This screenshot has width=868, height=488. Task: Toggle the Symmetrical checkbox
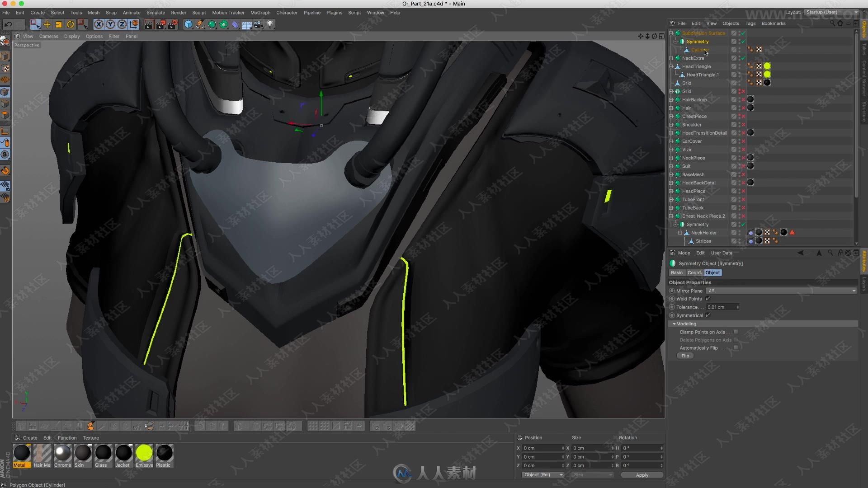coord(708,315)
